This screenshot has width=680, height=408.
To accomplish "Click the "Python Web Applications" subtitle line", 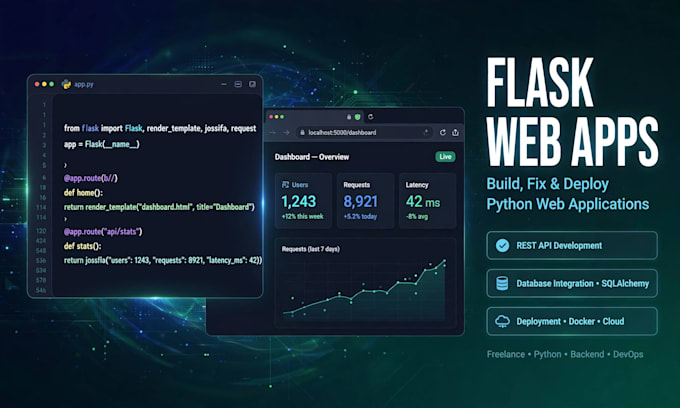I will 568,204.
